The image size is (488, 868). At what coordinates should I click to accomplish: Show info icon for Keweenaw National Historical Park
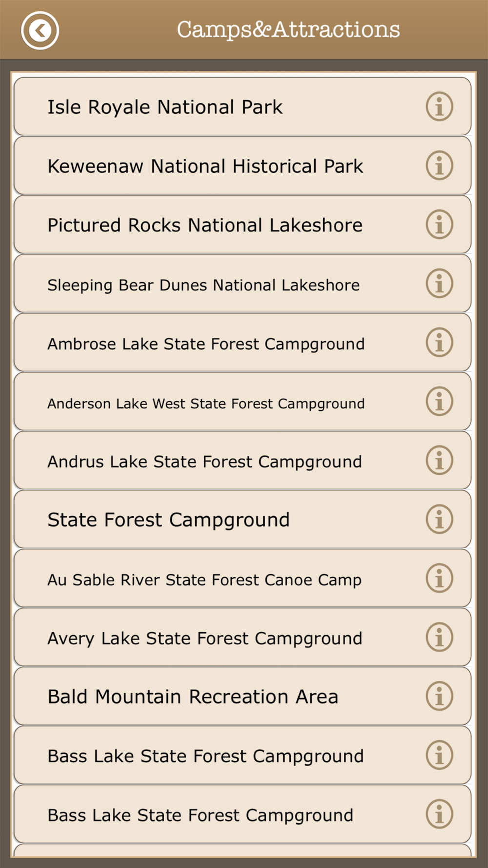pos(439,165)
